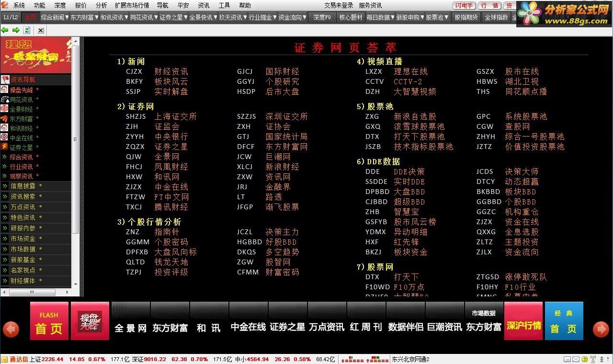The image size is (613, 364).
Task: Click the application logo at top-left corner
Action: click(5, 5)
